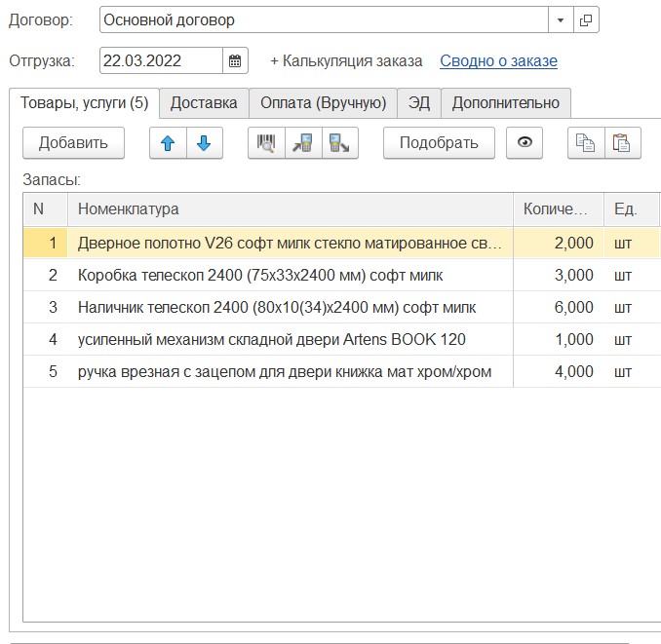Image resolution: width=661 pixels, height=644 pixels.
Task: Open the Сводно о заказе link
Action: [x=498, y=60]
